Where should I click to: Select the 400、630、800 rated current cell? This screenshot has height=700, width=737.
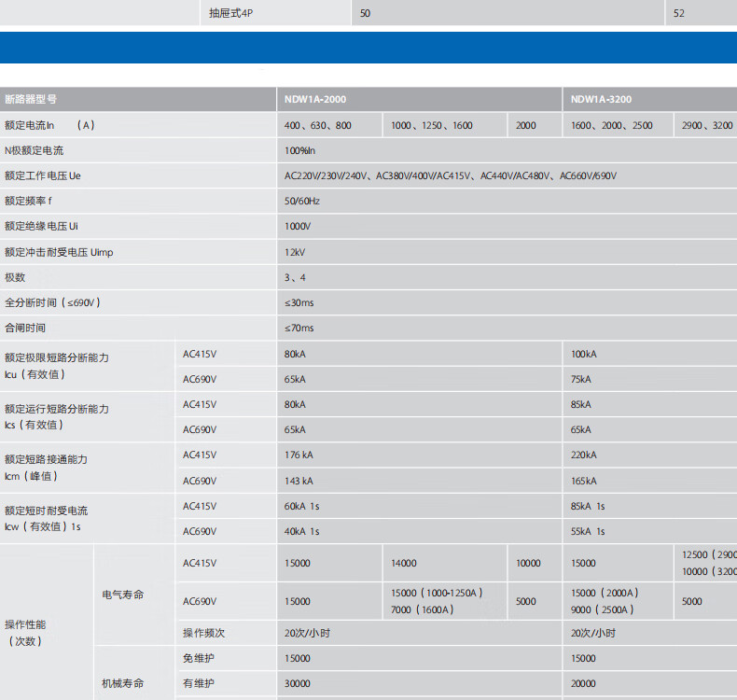point(318,125)
